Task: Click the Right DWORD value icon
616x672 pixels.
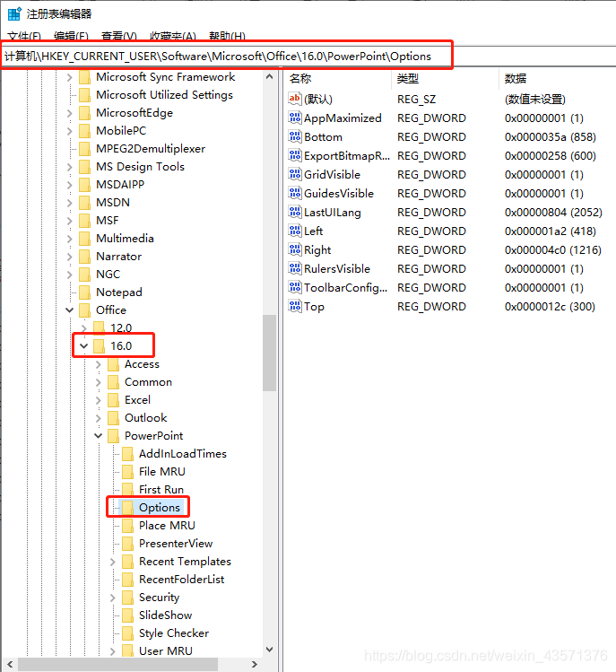Action: [x=295, y=249]
